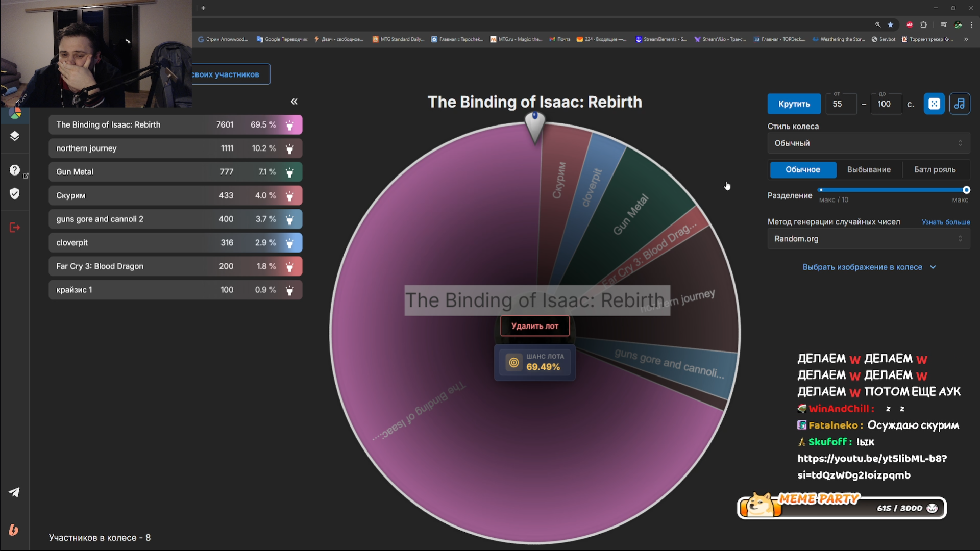Collapse the lot list with double chevron
The width and height of the screenshot is (980, 551).
294,102
